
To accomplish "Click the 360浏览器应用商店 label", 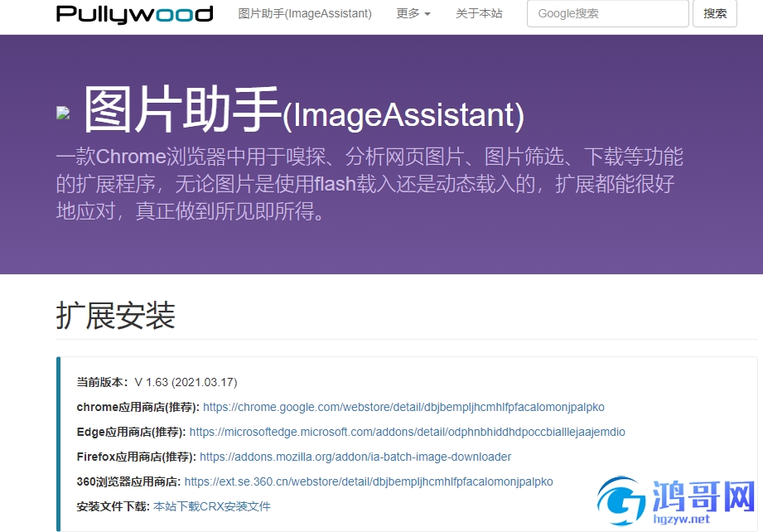I will pyautogui.click(x=129, y=481).
